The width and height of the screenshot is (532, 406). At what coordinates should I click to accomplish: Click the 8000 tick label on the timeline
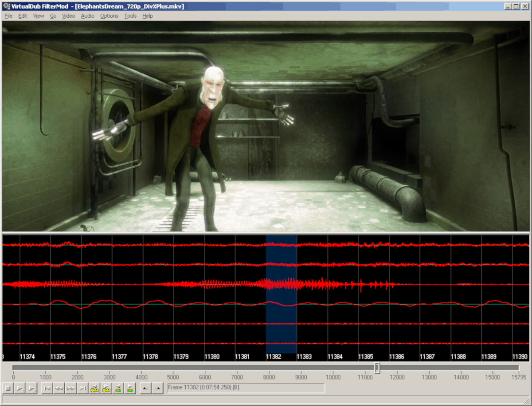[x=269, y=377]
